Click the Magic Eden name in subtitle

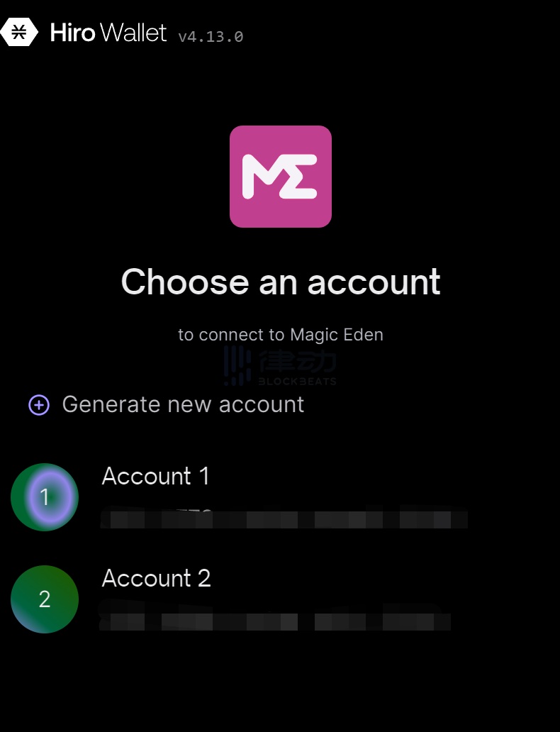pos(337,335)
